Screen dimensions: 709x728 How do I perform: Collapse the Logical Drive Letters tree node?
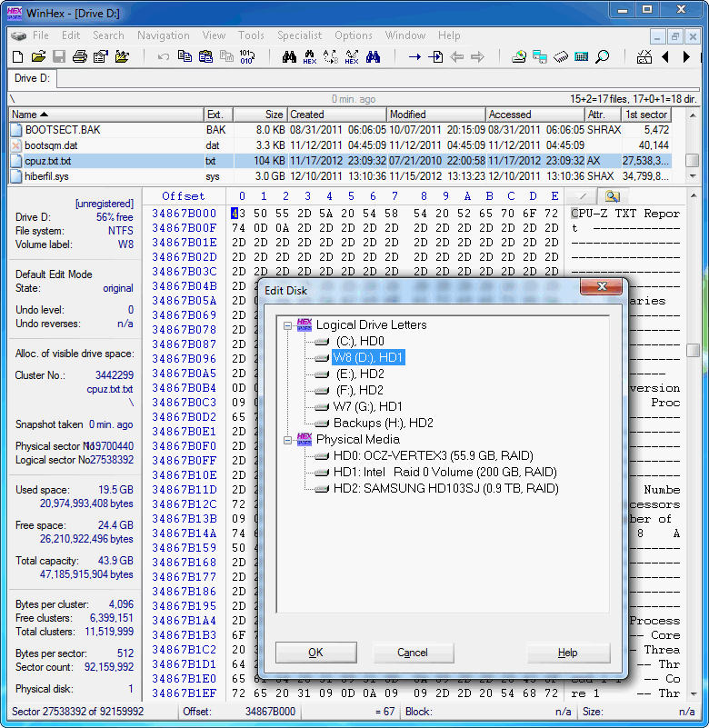point(288,324)
